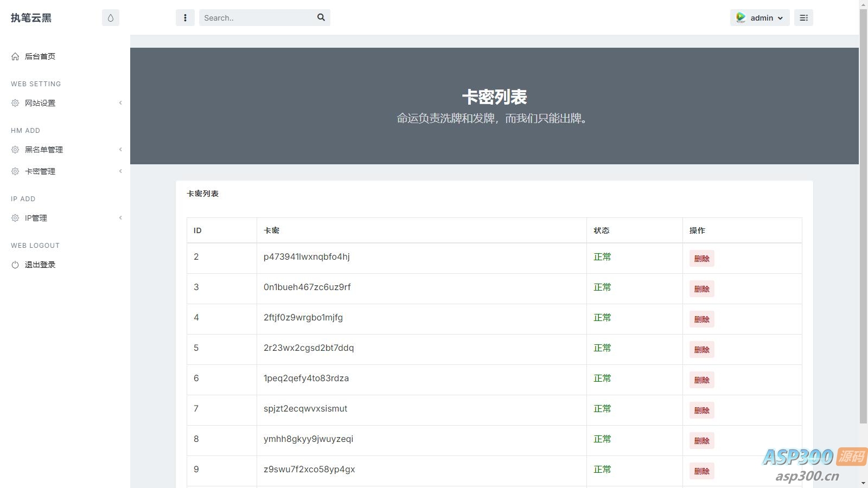Click the gear icon beside IP管理
The image size is (868, 488).
coord(15,218)
